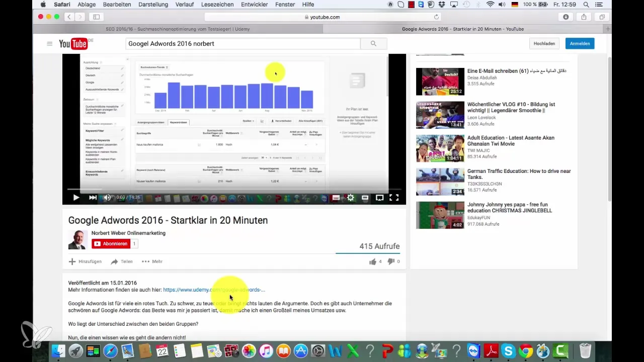Show Safari downloads

(x=566, y=17)
